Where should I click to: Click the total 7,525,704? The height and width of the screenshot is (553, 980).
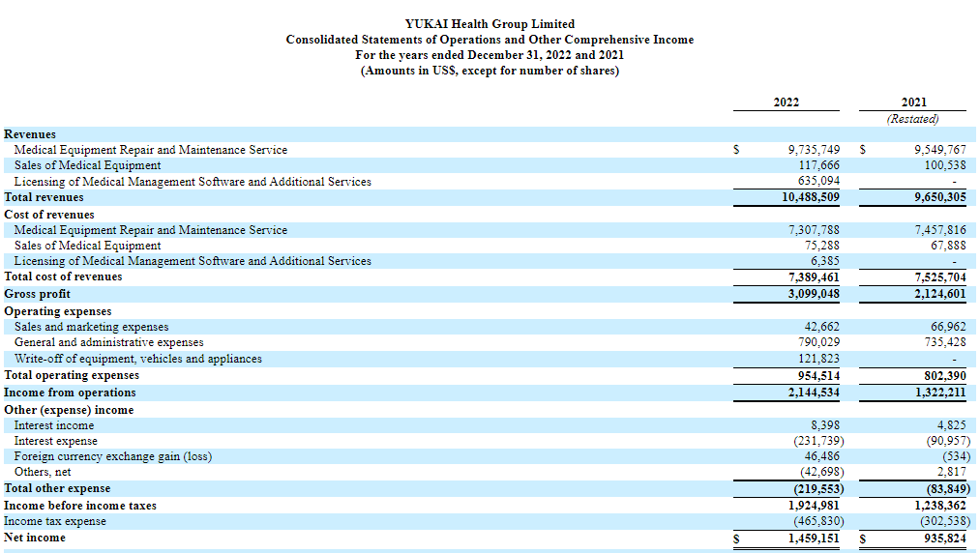point(939,276)
